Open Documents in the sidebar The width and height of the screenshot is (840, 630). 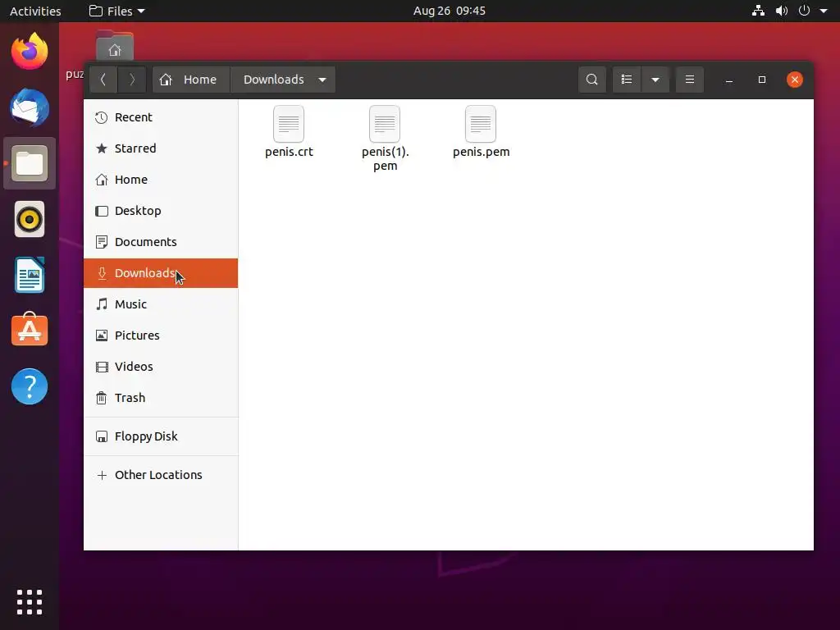(x=161, y=242)
